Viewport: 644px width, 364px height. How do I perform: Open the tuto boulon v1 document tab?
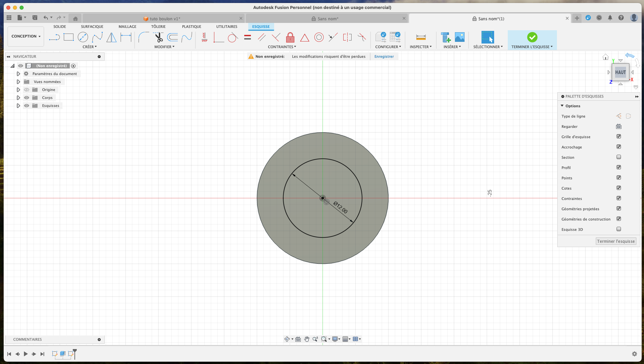pos(163,19)
